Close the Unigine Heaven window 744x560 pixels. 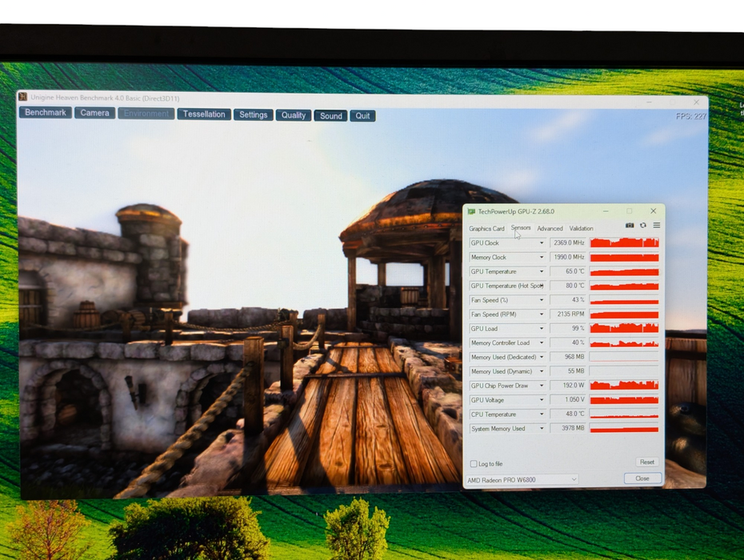696,102
